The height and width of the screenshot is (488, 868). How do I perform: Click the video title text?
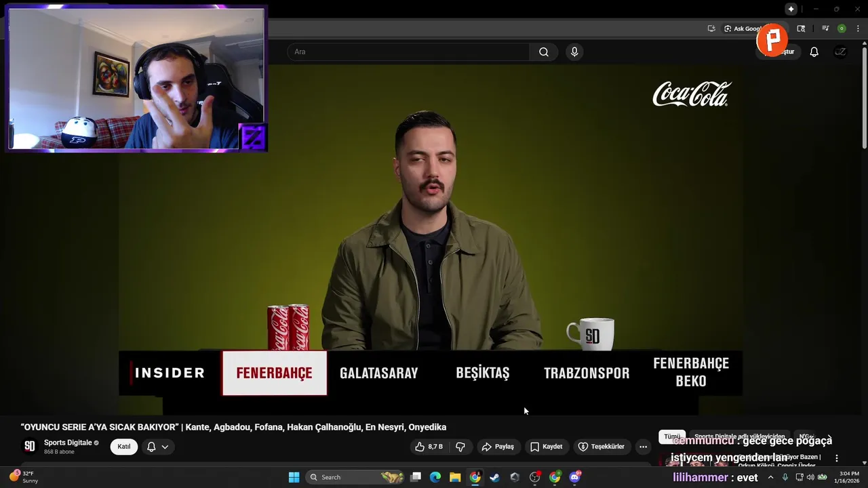click(233, 427)
